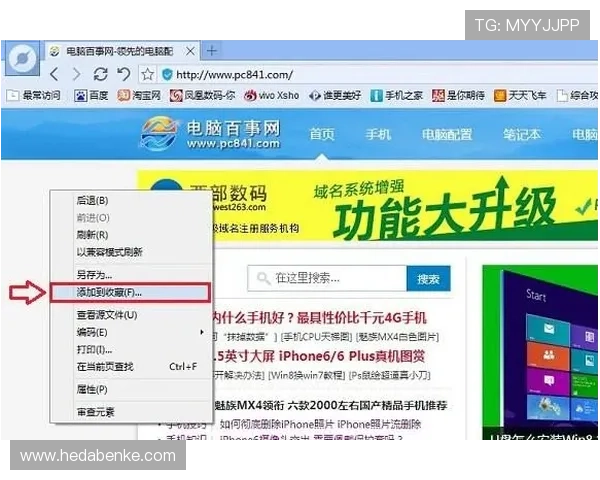Choose 刷新(R) in context menu
The width and height of the screenshot is (600, 480).
[x=131, y=235]
